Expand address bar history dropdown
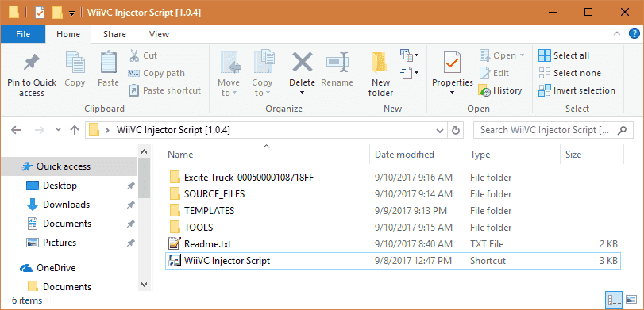Screen dimensions: 644x310 tap(440, 130)
